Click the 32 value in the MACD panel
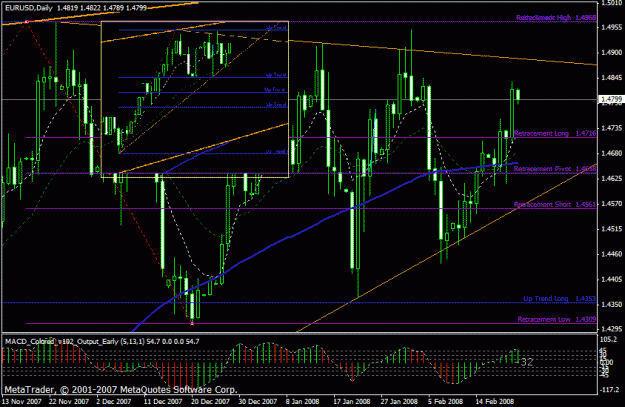 (527, 362)
